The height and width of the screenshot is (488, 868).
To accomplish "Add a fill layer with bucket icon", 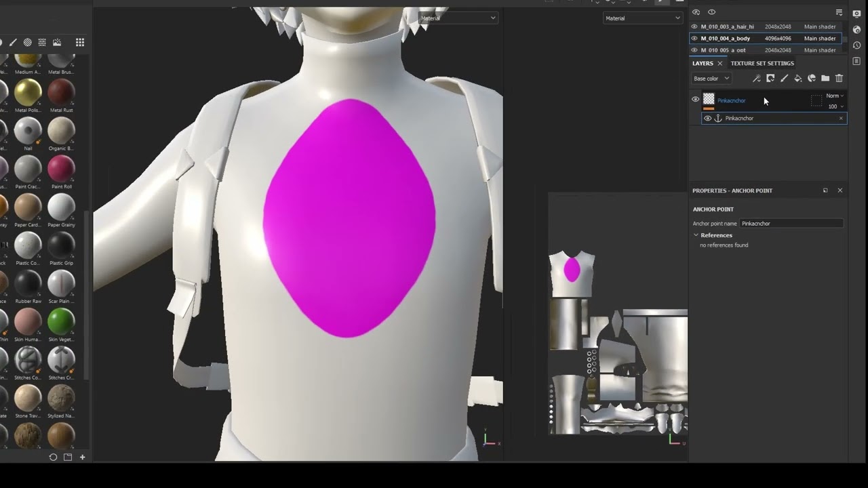I will point(798,79).
